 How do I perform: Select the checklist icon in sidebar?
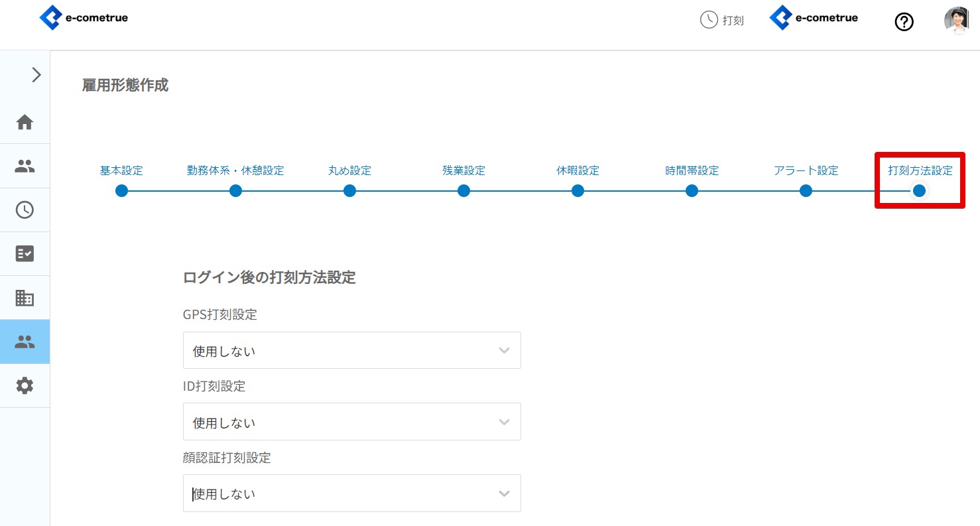point(25,254)
